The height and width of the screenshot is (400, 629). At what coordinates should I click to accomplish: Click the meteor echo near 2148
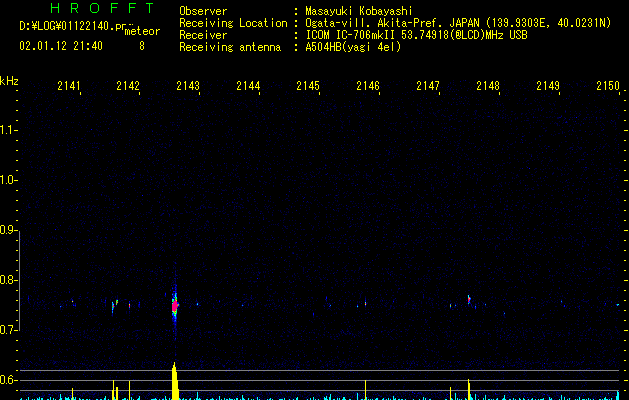pos(469,299)
